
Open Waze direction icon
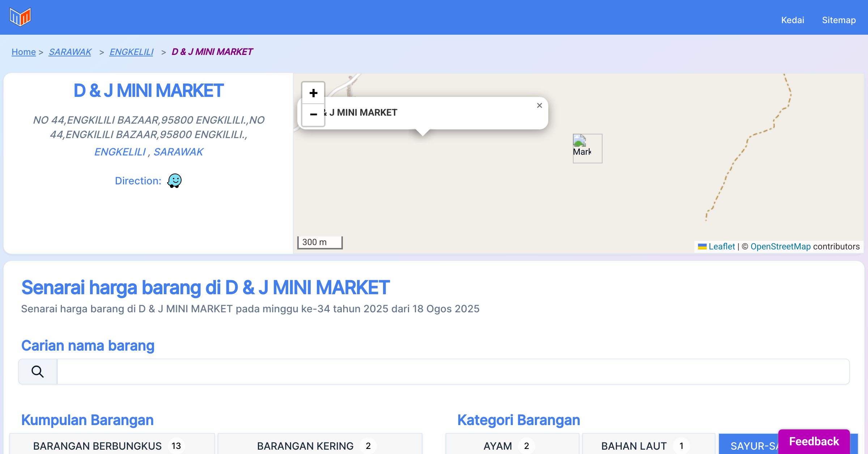174,180
